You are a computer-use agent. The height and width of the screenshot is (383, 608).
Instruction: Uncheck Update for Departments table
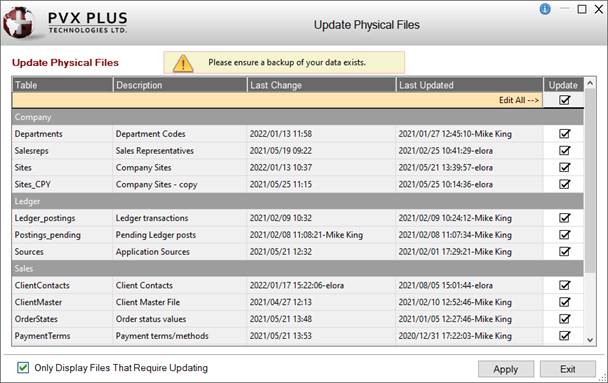click(565, 134)
